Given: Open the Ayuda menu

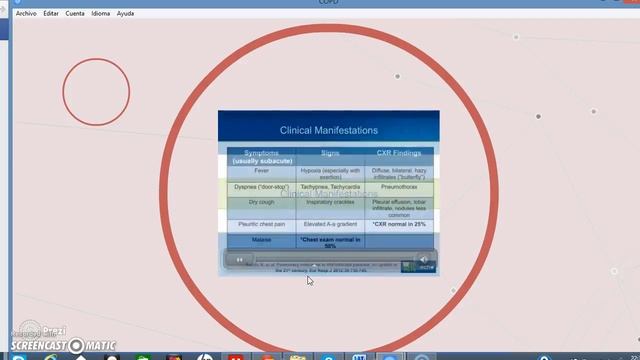Looking at the screenshot, I should pyautogui.click(x=125, y=13).
